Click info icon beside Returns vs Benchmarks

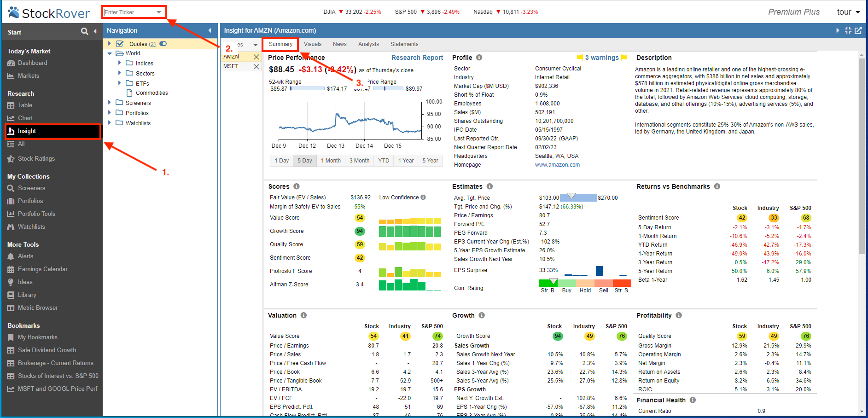click(717, 186)
